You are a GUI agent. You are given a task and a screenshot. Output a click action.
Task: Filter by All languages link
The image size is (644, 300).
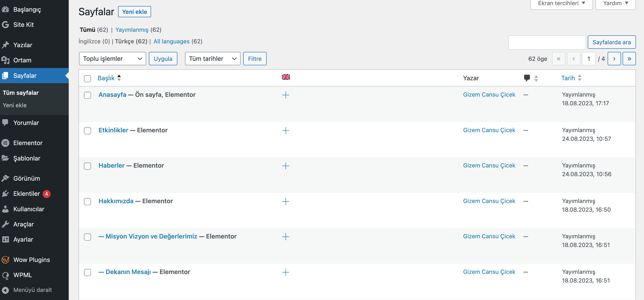[x=171, y=41]
